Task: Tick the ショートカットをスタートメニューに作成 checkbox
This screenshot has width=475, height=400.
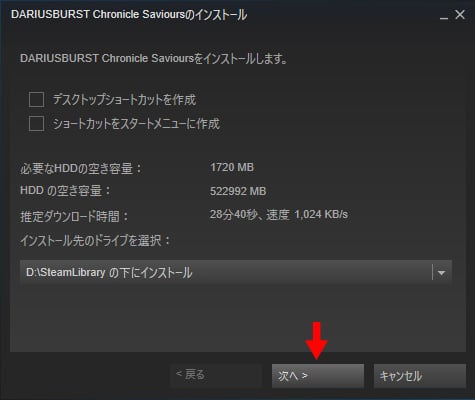Action: click(x=36, y=123)
